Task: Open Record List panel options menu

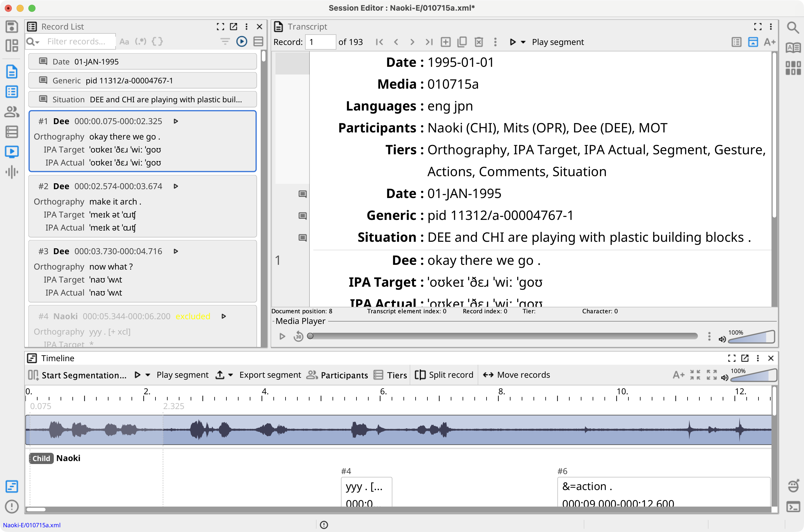Action: [x=247, y=27]
